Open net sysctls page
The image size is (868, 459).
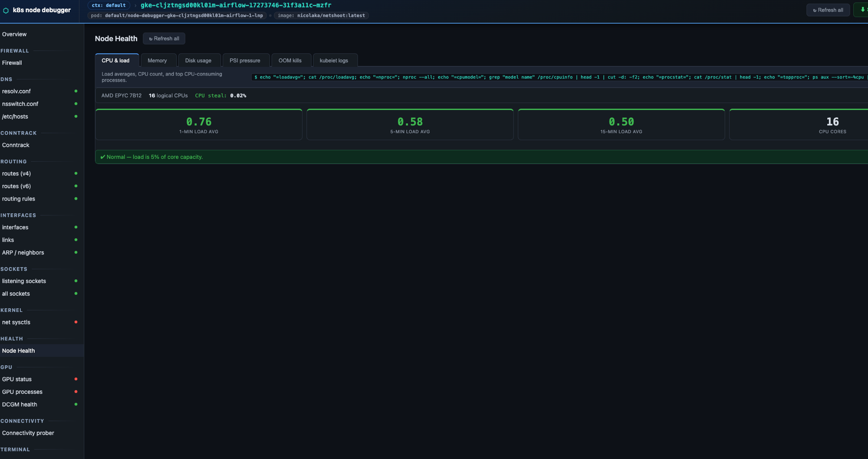16,322
